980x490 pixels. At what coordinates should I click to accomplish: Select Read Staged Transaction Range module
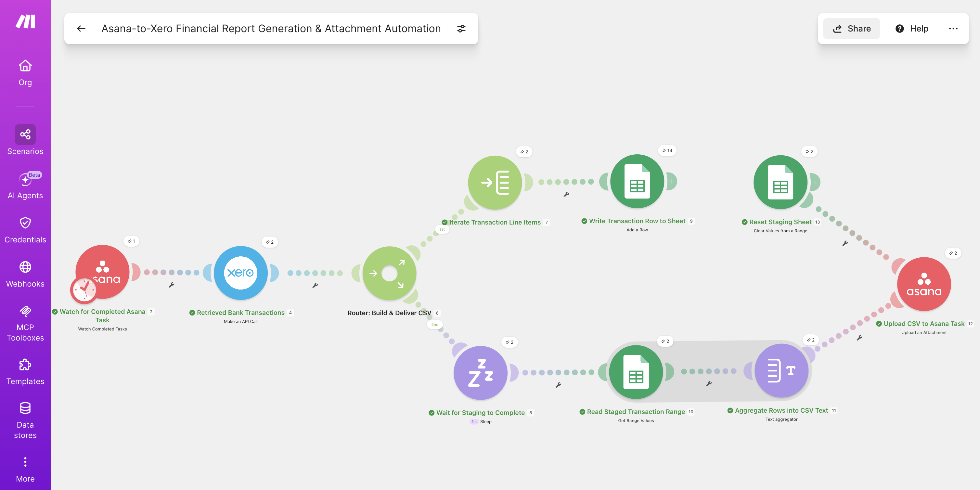coord(636,372)
